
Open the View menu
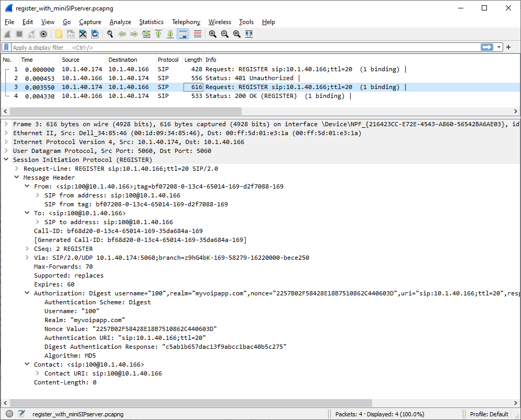pyautogui.click(x=48, y=22)
